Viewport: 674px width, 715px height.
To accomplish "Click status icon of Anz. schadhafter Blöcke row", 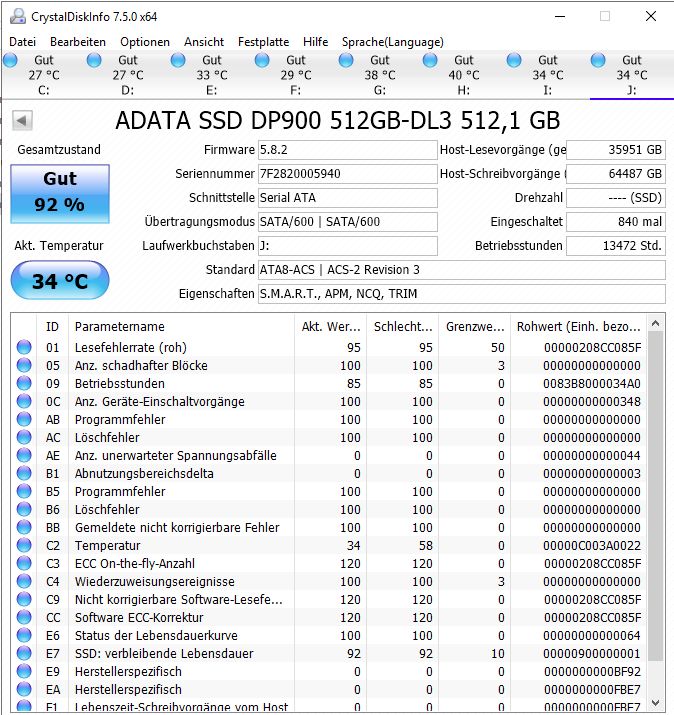I will pyautogui.click(x=24, y=365).
